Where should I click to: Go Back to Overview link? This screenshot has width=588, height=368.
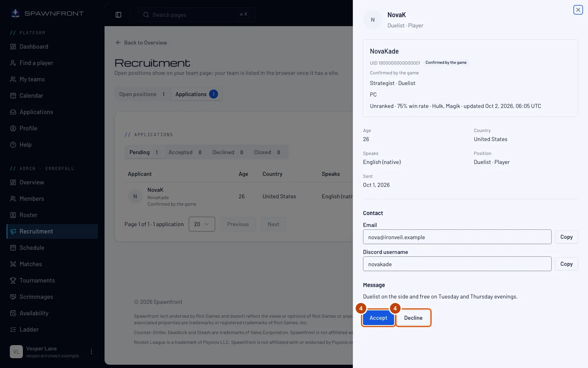(x=141, y=43)
